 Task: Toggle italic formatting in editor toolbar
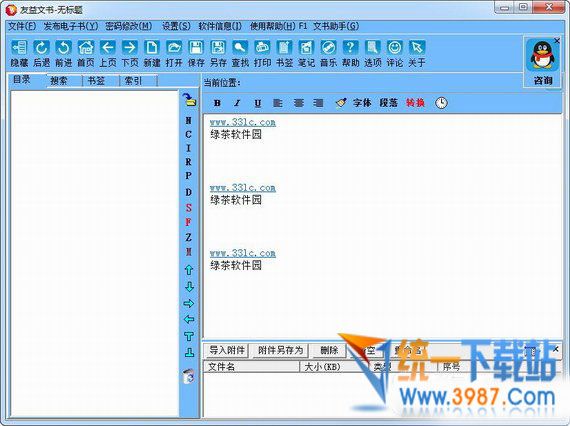click(x=237, y=103)
